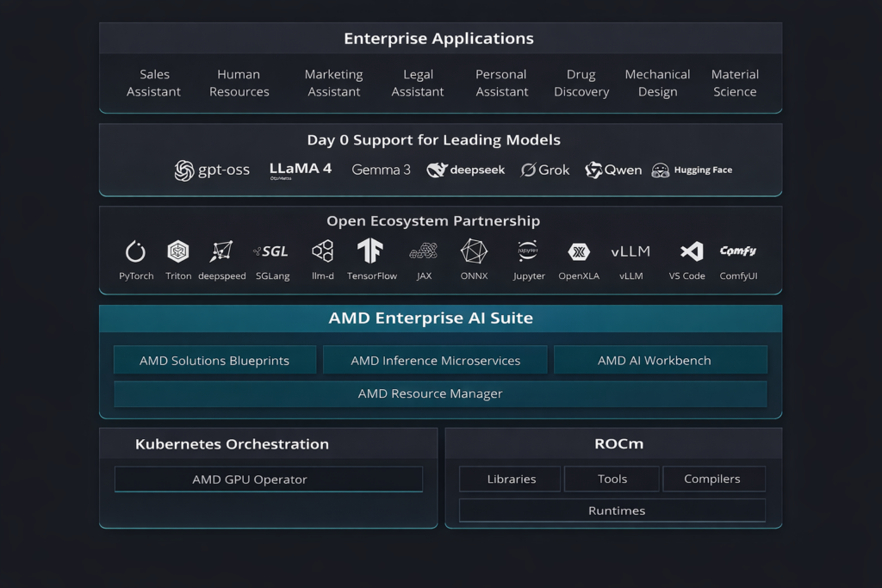Image resolution: width=882 pixels, height=588 pixels.
Task: Click the Jupyter logo icon
Action: (x=528, y=251)
